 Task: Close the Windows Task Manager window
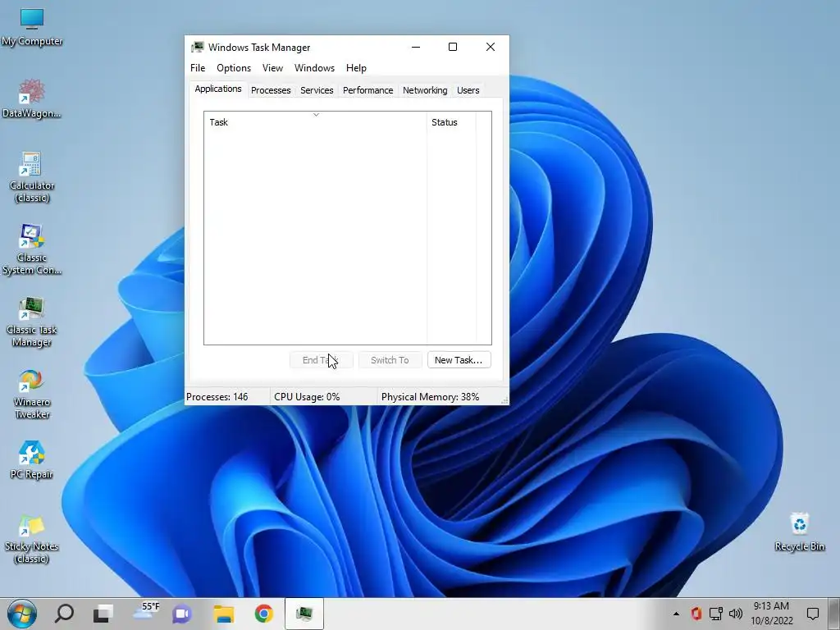point(491,47)
